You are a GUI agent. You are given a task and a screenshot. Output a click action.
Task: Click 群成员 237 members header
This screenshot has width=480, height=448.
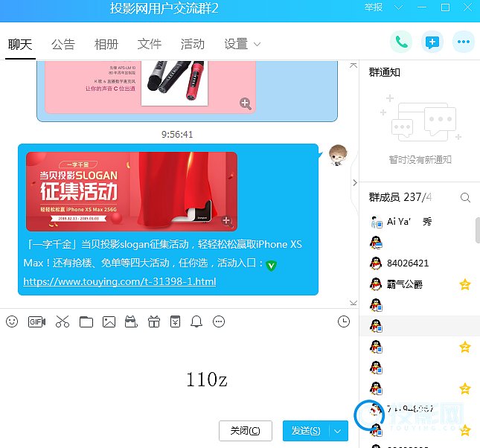click(x=400, y=197)
